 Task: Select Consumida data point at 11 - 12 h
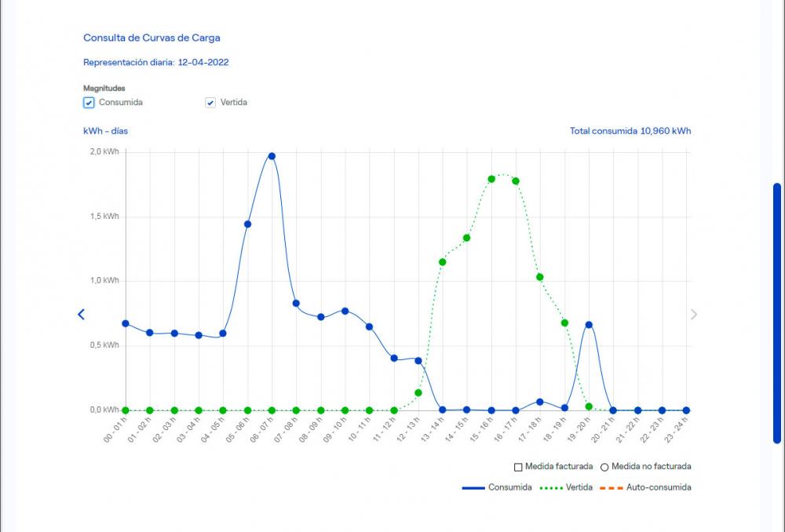[394, 359]
